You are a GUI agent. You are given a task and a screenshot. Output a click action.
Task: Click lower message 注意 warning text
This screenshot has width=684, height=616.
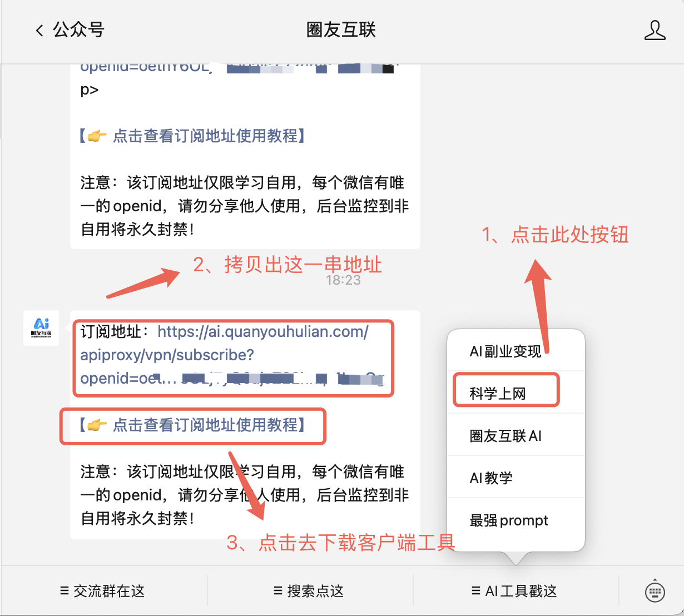[245, 495]
